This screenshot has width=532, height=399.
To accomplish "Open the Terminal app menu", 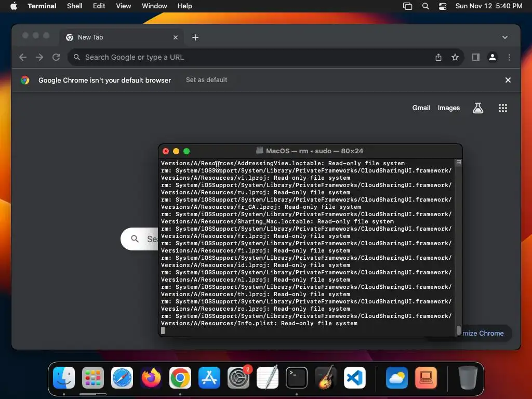I will 42,6.
